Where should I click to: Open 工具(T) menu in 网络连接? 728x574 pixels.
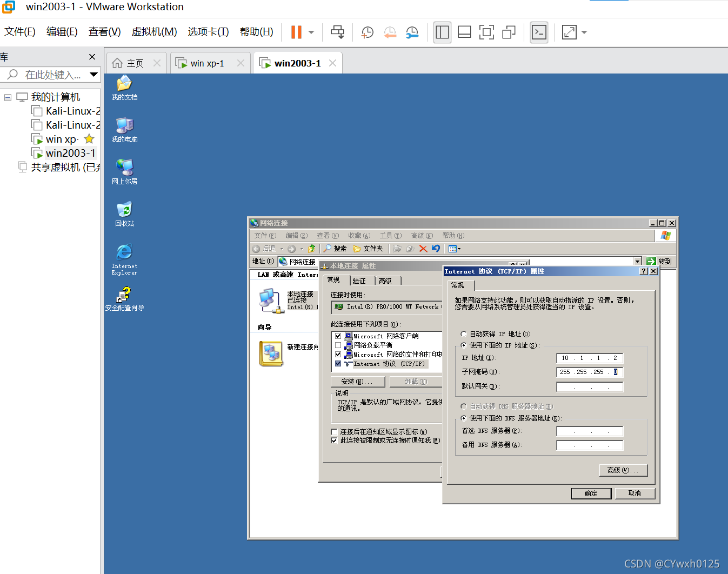[x=390, y=236]
